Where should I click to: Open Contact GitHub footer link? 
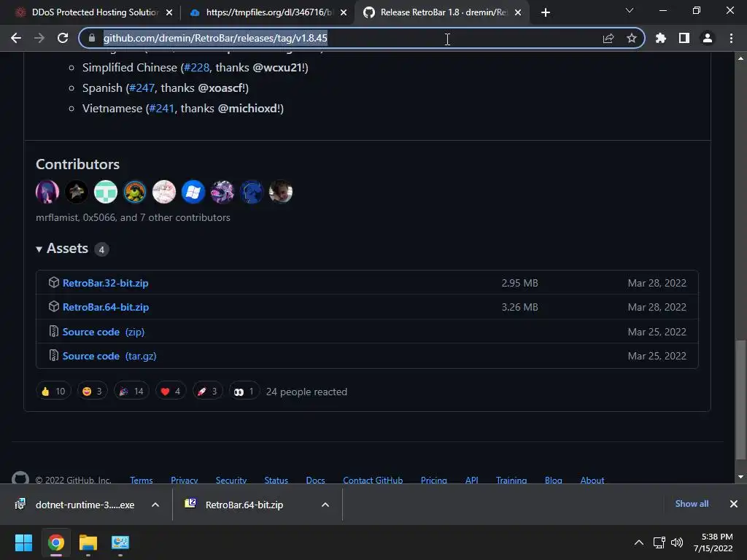373,480
